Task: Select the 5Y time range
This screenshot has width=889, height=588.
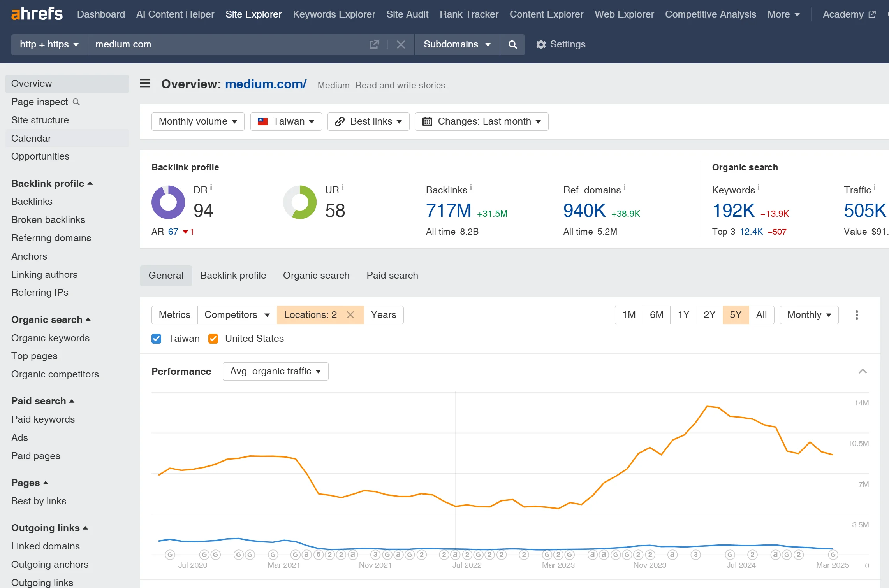Action: pos(736,315)
